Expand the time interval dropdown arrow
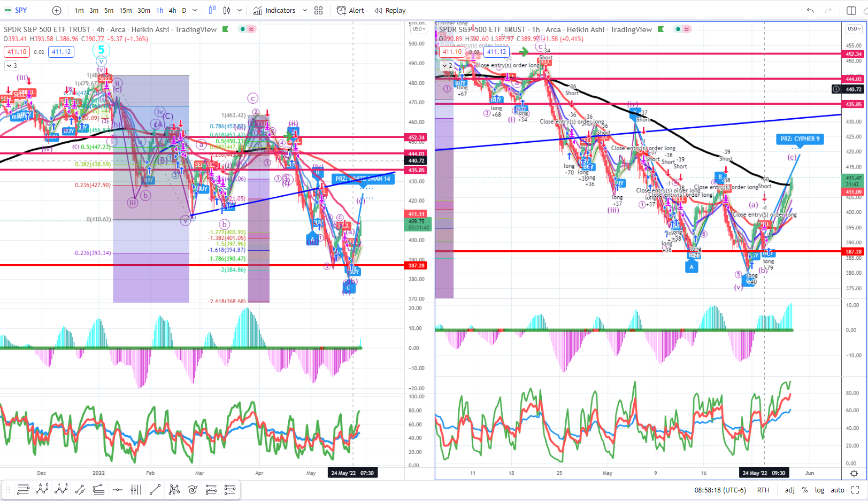This screenshot has width=868, height=501. click(x=195, y=10)
